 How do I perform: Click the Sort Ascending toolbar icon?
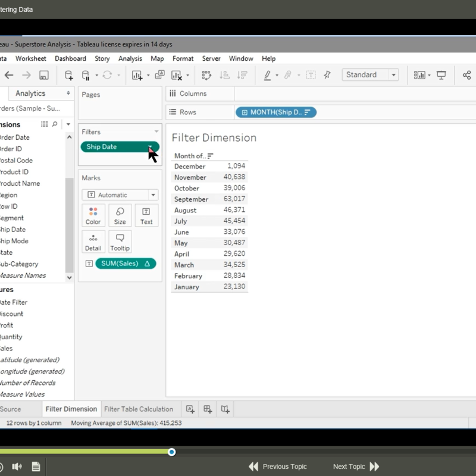(x=224, y=75)
